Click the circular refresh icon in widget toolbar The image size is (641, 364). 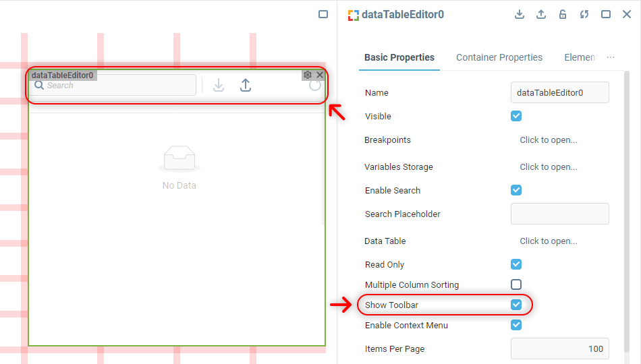coord(315,86)
